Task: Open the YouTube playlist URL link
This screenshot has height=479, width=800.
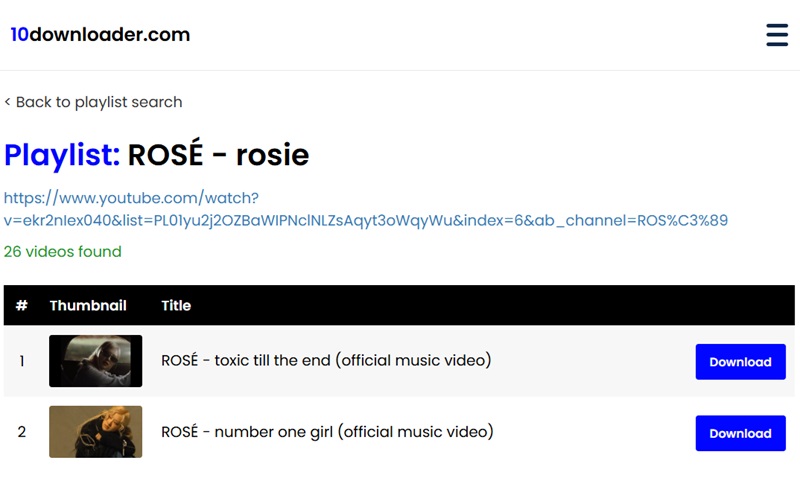Action: pyautogui.click(x=366, y=209)
